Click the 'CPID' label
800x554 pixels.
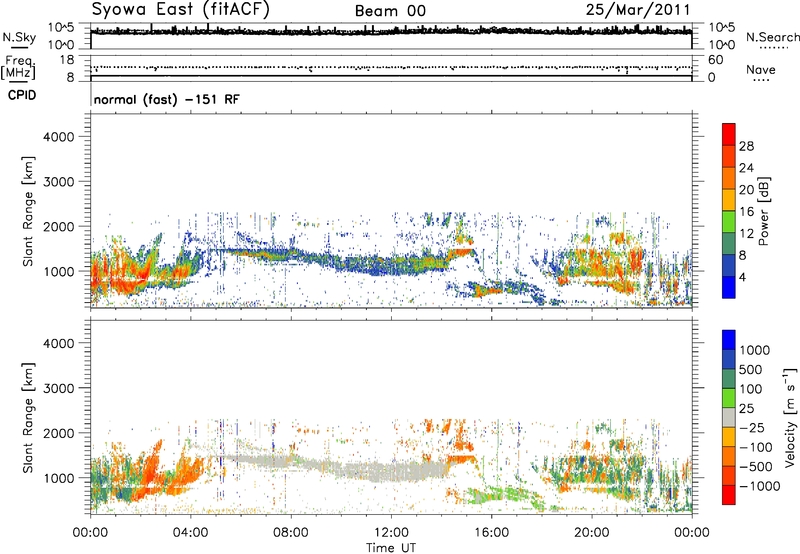[x=22, y=95]
